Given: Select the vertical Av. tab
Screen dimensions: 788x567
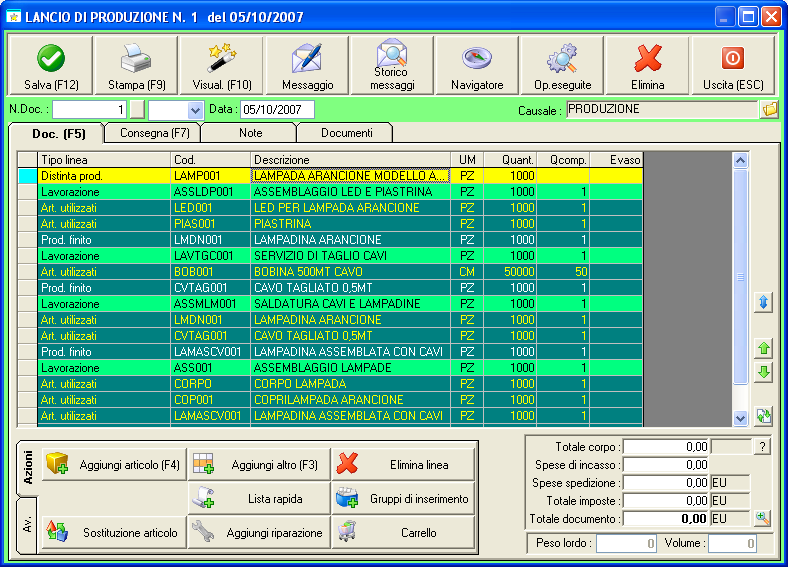Looking at the screenshot, I should 28,525.
